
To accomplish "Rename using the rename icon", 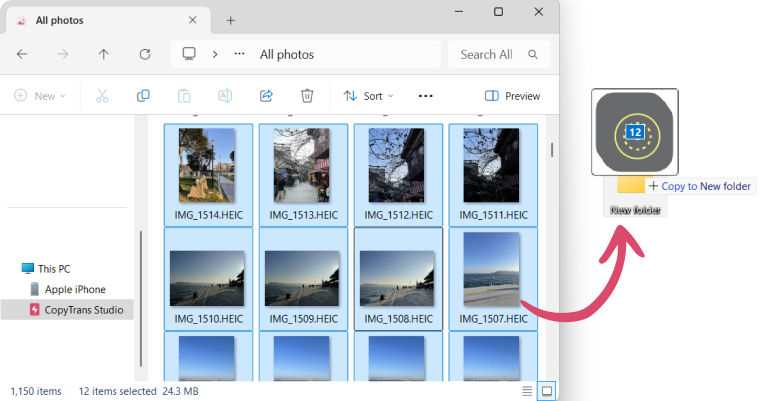I will (225, 96).
